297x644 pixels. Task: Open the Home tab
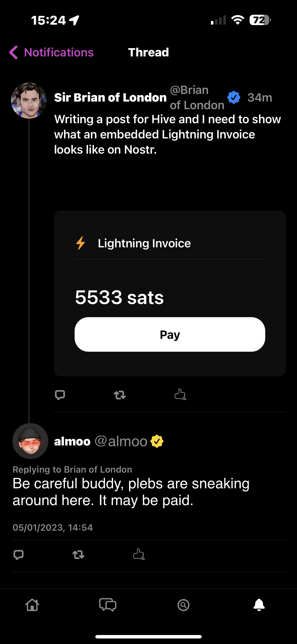click(x=32, y=605)
